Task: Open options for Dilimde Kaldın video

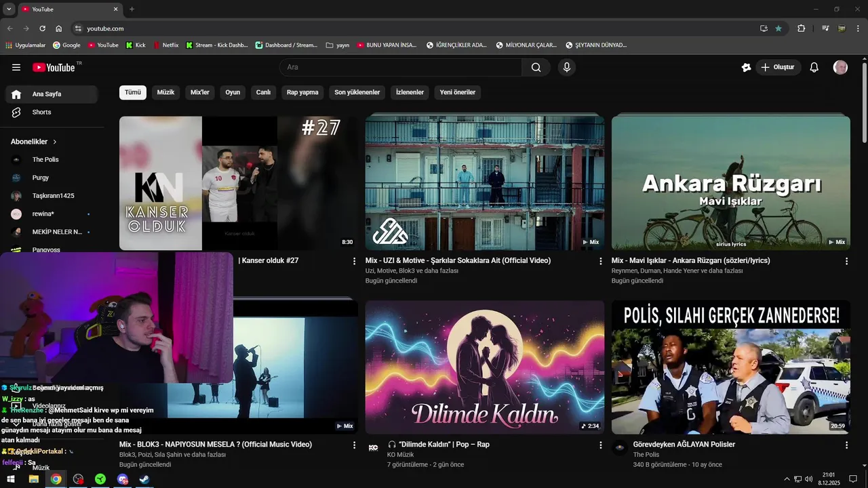Action: tap(600, 445)
